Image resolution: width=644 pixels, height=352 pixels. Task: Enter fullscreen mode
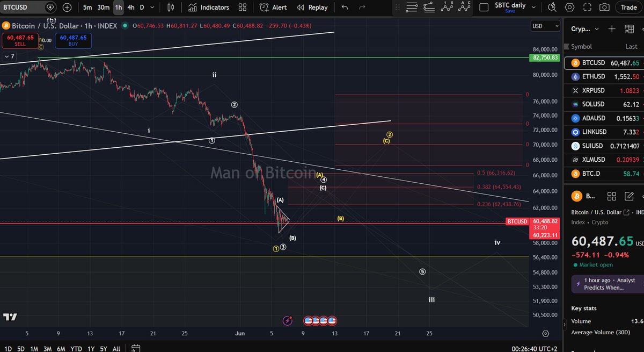pos(587,8)
